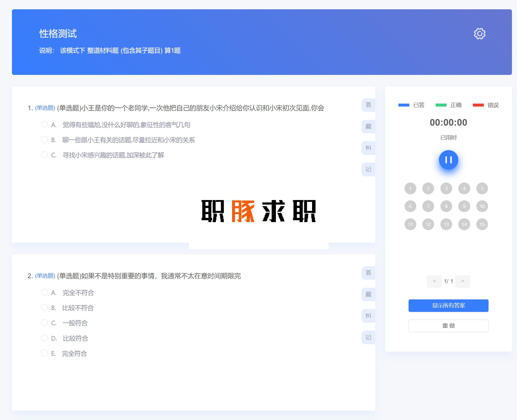Jump to question number 7

428,206
